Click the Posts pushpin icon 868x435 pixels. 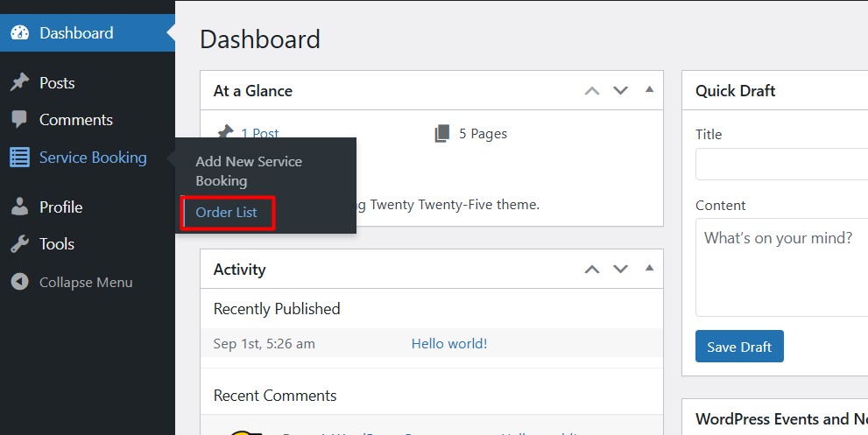[19, 83]
